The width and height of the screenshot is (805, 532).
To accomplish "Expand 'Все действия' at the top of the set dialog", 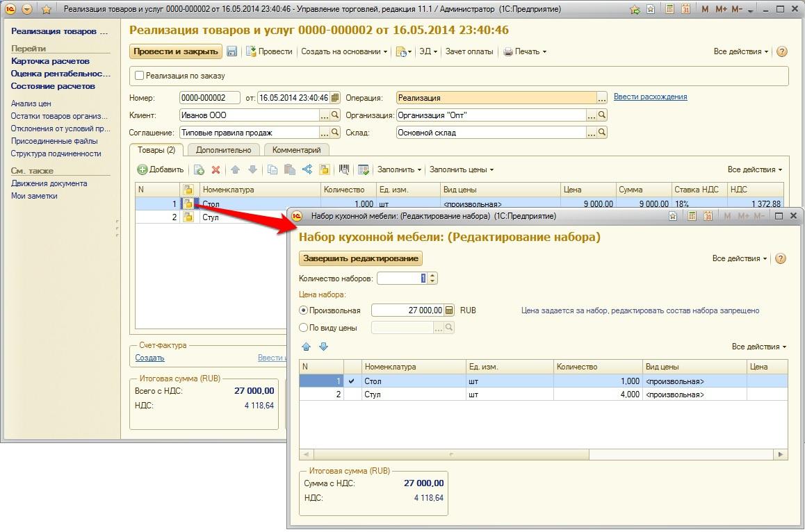I will (x=739, y=258).
